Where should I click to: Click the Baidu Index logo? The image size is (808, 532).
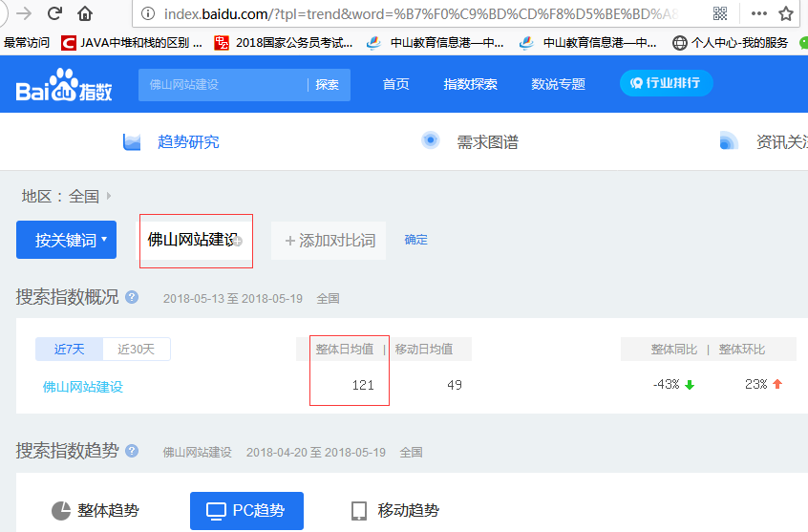[64, 84]
